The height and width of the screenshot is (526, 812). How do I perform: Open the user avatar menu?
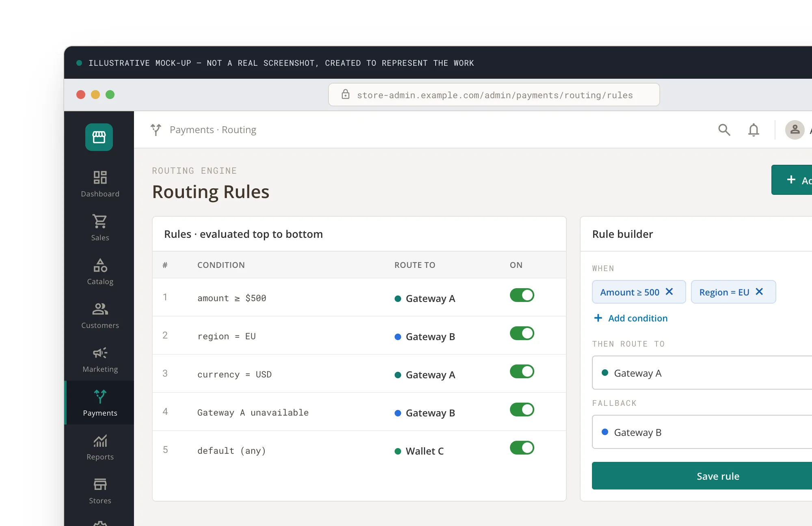tap(795, 130)
